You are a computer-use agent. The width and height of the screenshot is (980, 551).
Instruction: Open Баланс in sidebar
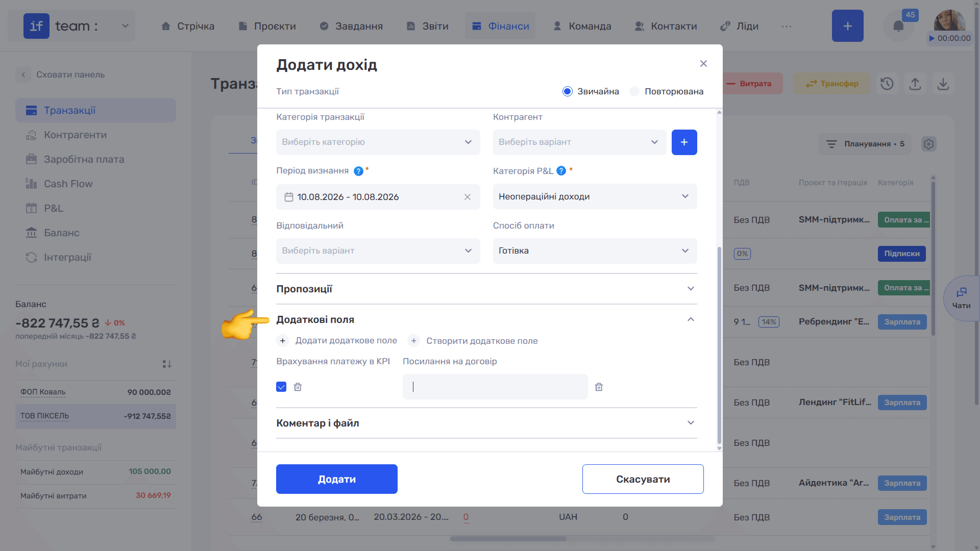click(95, 233)
